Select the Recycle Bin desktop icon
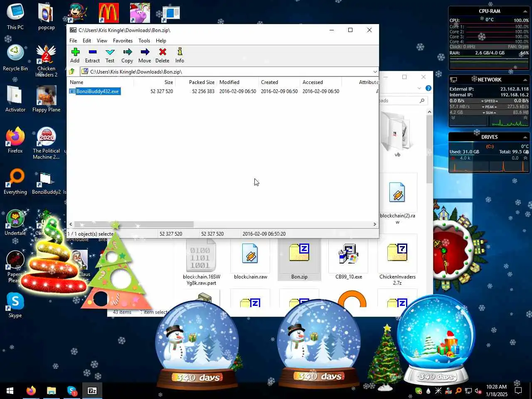Viewport: 532px width, 399px height. (15, 58)
